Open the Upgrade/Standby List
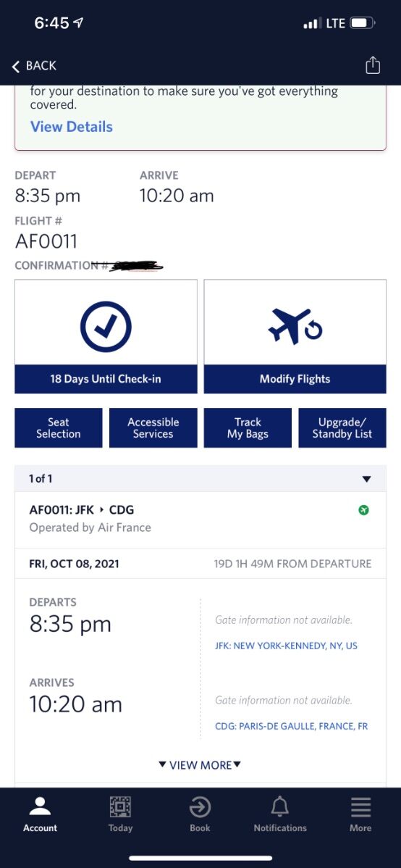Image resolution: width=401 pixels, height=868 pixels. coord(342,428)
